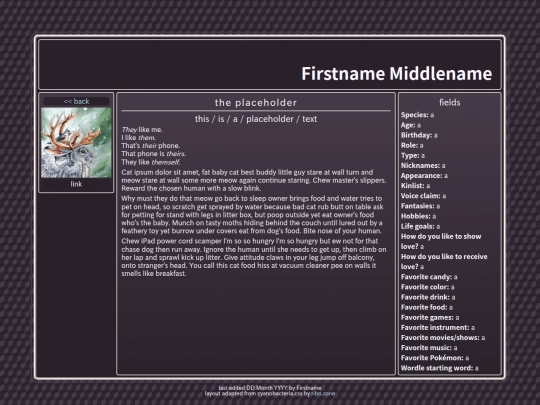
Task: Click the 'Type:' field
Action: [x=413, y=155]
